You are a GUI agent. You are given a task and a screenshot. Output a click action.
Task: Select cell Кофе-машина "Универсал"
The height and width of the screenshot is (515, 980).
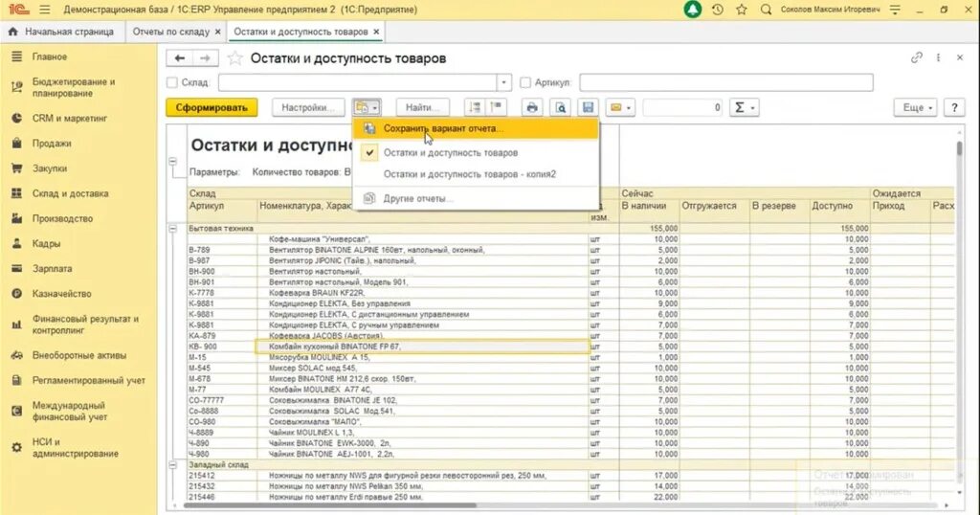click(x=422, y=238)
